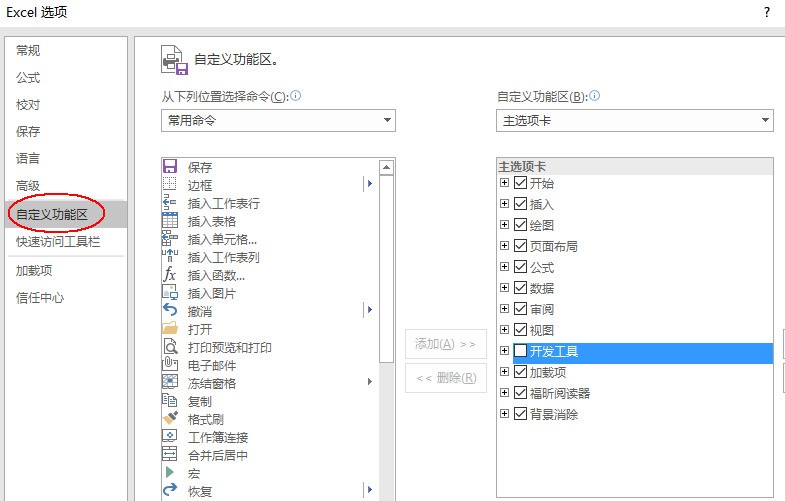Open the 语言 sidebar category

28,159
